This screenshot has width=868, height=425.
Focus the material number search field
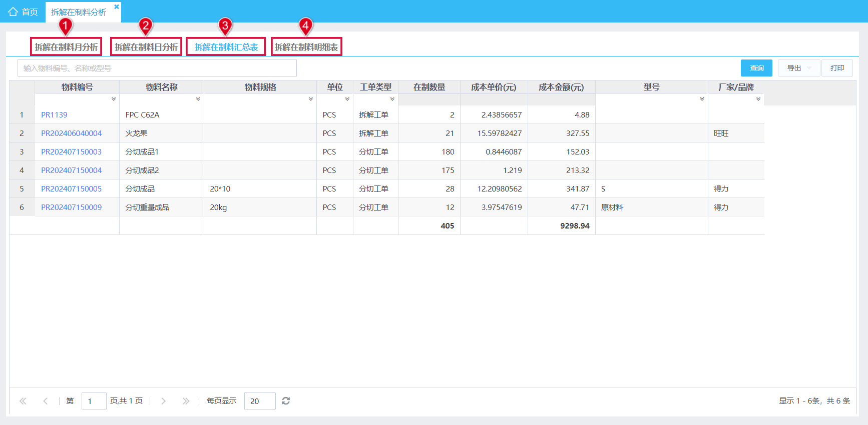157,68
